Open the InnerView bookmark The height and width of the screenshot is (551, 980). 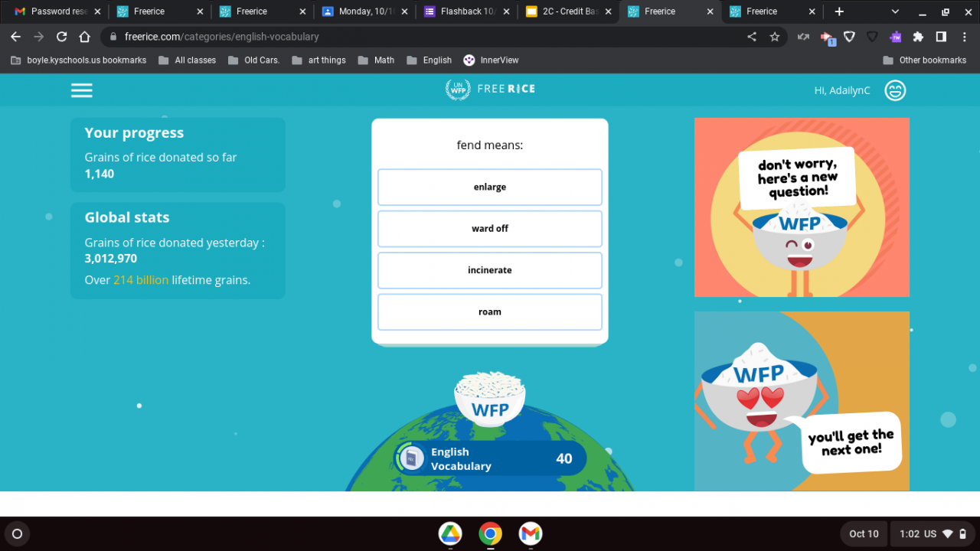(x=491, y=60)
